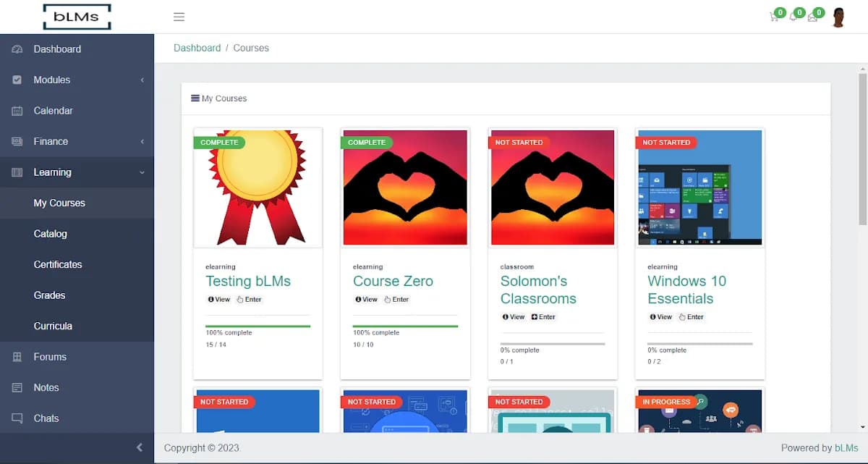Click the Finance money icon
Screen dimensions: 868x464
coord(17,142)
